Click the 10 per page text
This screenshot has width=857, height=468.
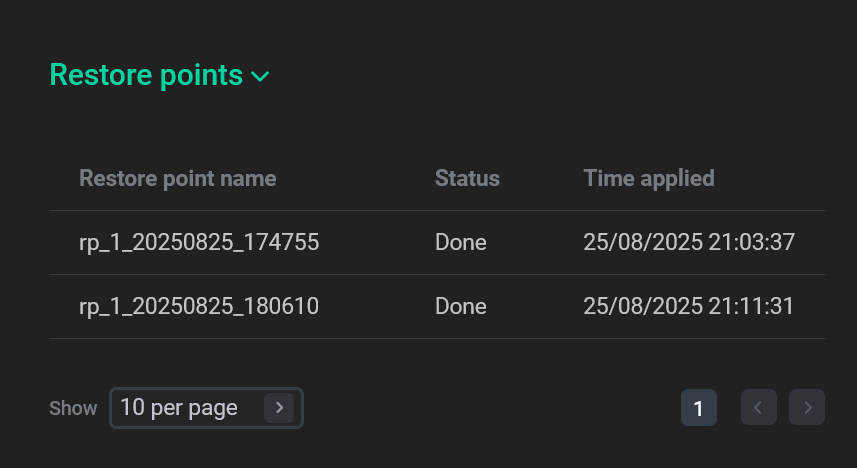pos(179,408)
